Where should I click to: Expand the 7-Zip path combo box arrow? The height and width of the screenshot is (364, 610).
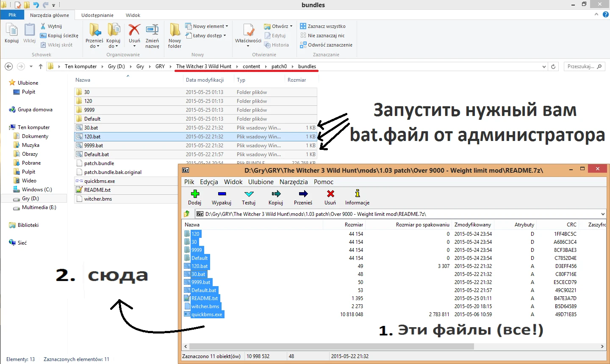(603, 214)
